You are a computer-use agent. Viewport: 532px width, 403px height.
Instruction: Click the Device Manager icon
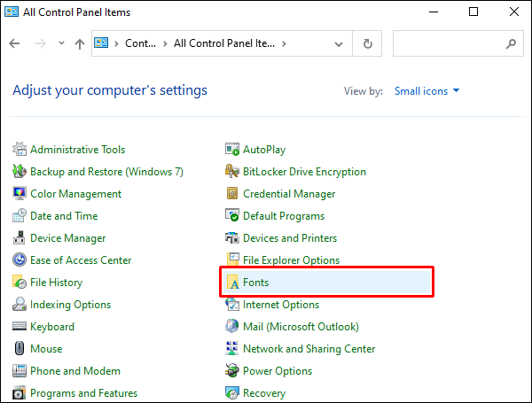click(x=20, y=238)
